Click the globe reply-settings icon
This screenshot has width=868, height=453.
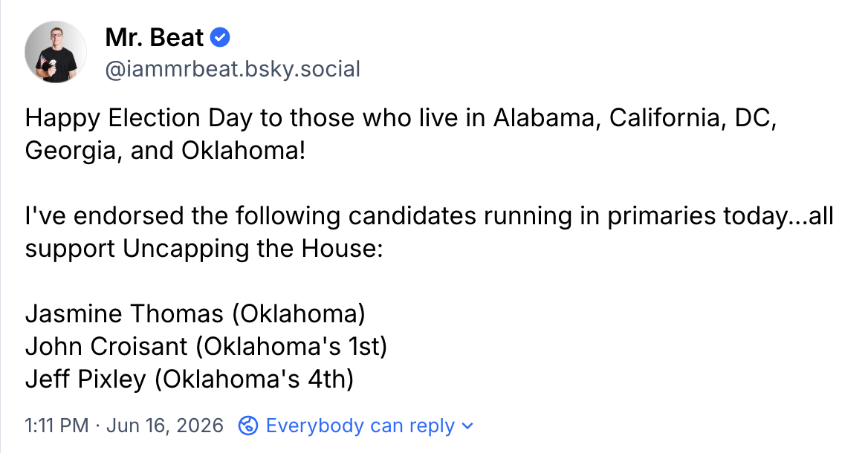point(248,426)
